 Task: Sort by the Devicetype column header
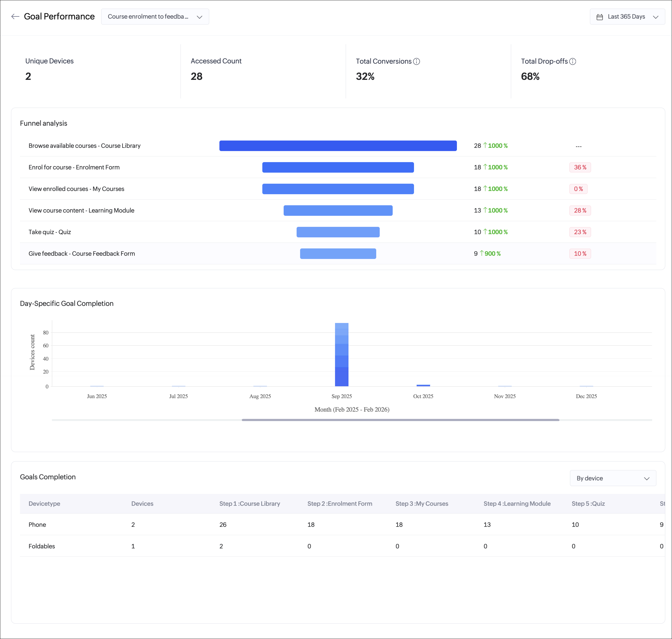click(x=44, y=503)
